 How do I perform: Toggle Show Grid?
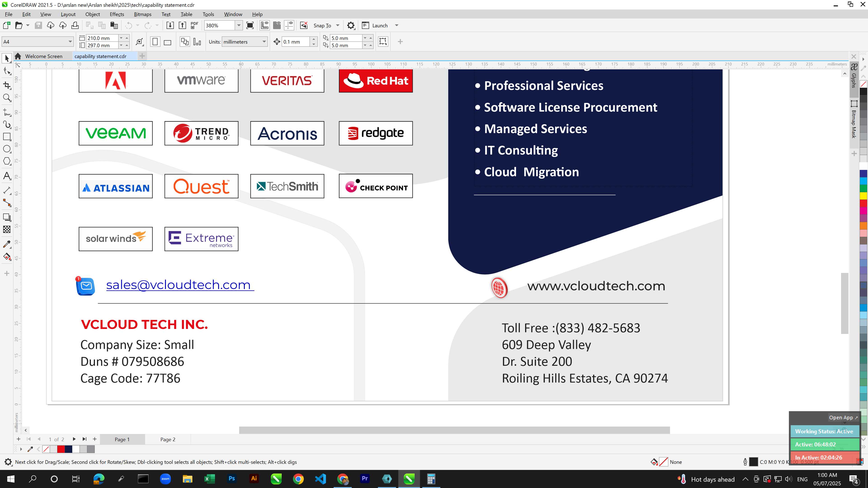tap(277, 25)
